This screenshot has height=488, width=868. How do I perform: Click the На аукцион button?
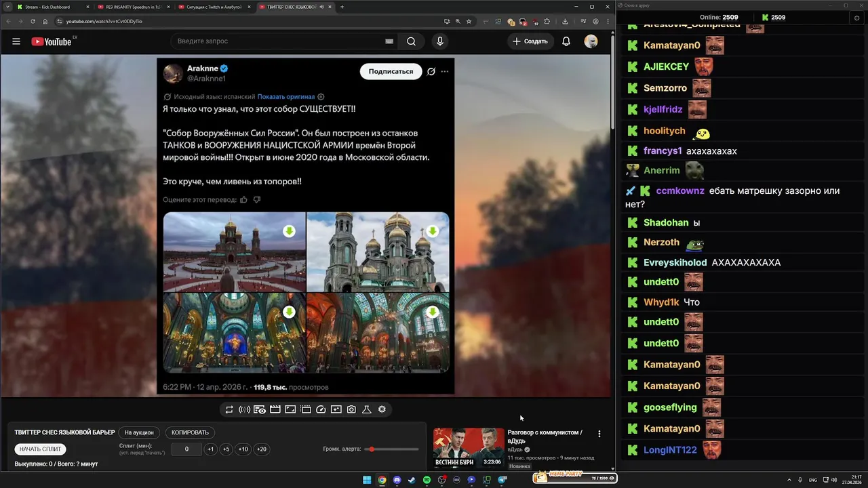coord(139,432)
